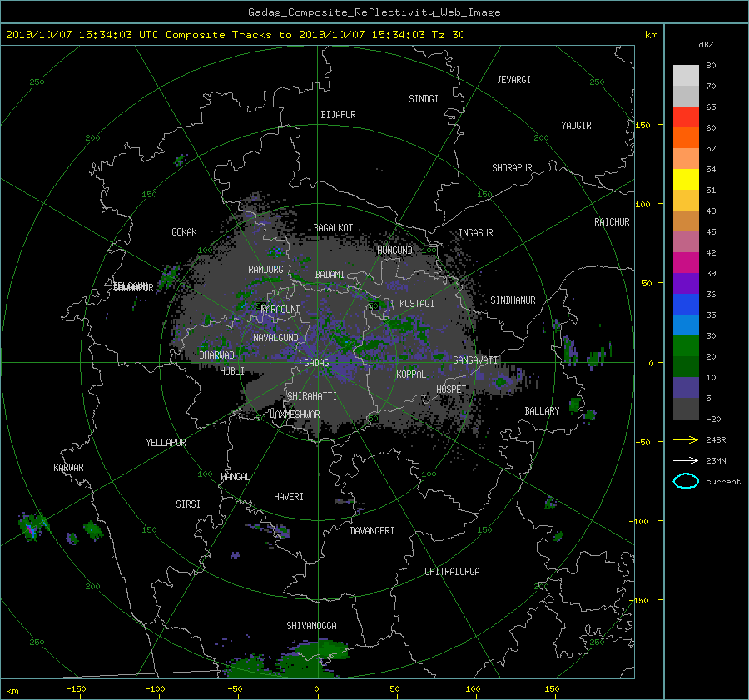Click the HOSPET label
The height and width of the screenshot is (700, 749).
point(451,390)
